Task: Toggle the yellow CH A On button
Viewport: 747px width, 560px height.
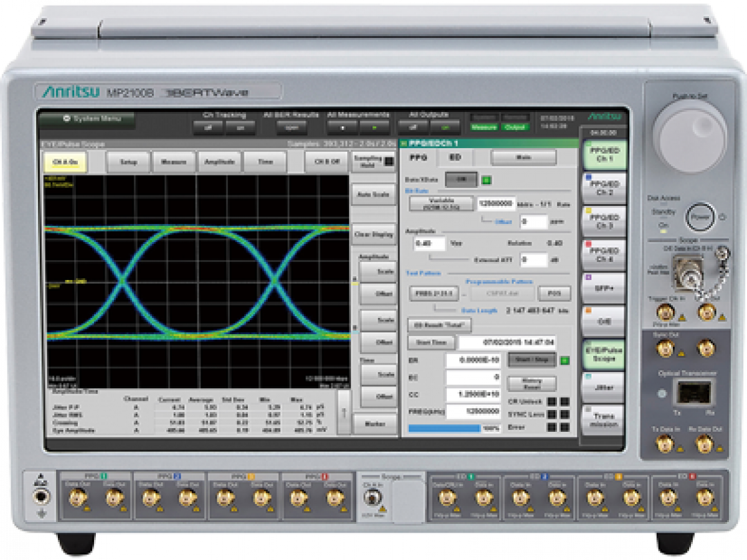Action: [x=65, y=162]
